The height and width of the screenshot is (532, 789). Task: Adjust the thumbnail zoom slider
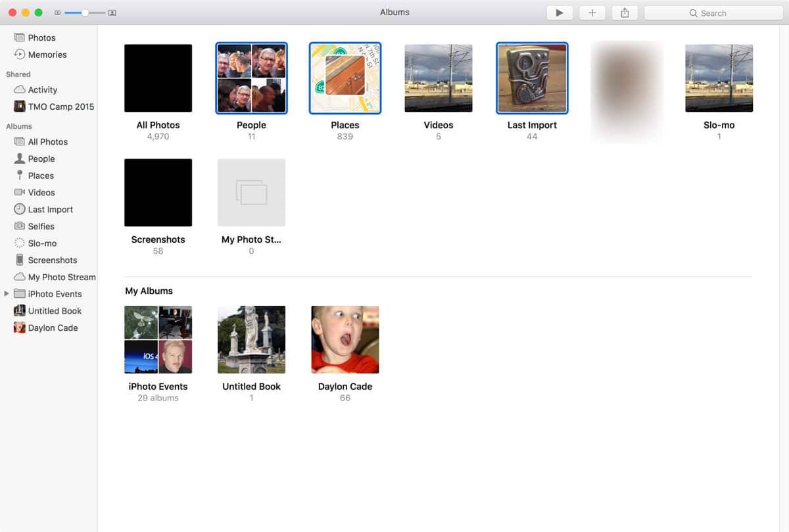pyautogui.click(x=85, y=12)
